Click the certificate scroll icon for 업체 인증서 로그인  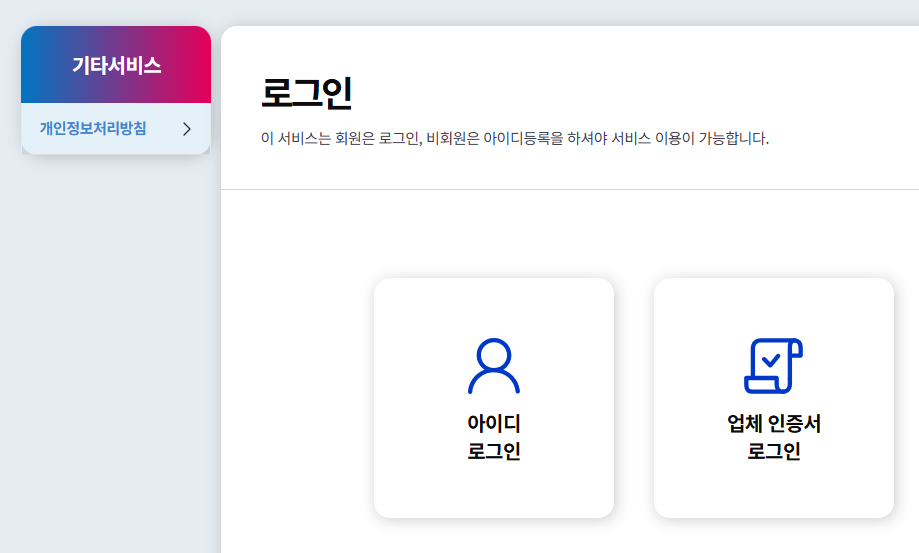(773, 366)
